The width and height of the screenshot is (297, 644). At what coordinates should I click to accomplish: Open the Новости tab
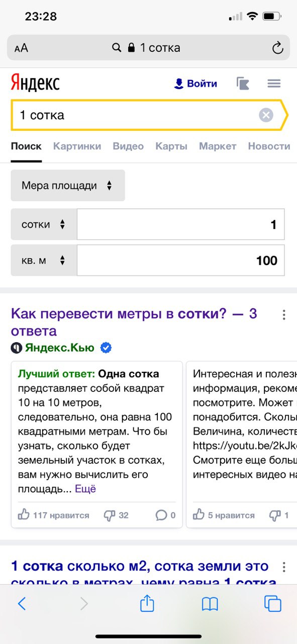pos(269,146)
